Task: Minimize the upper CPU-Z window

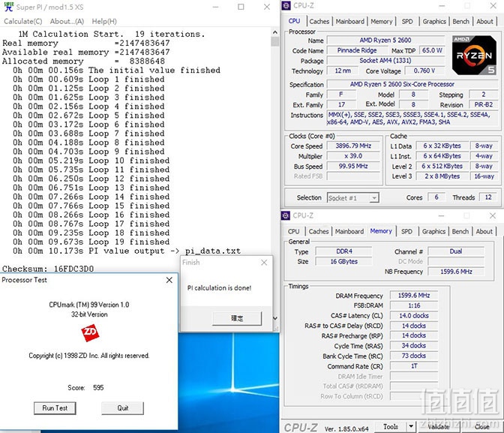Action: point(442,6)
